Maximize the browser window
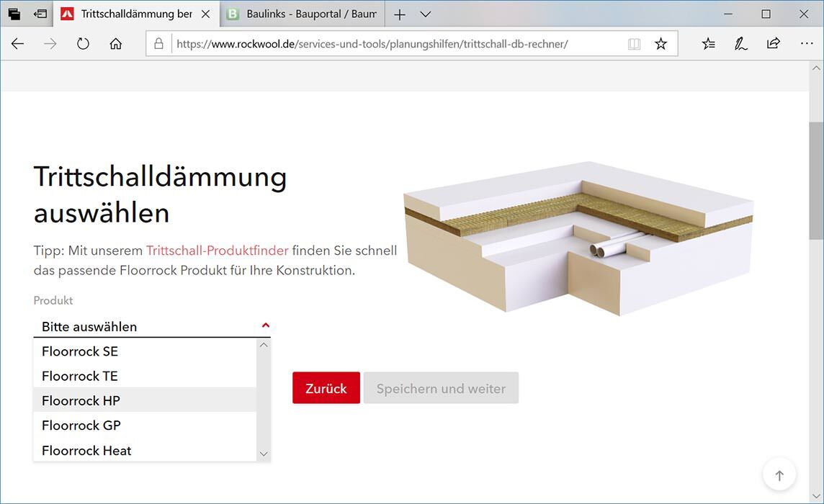This screenshot has height=504, width=824. [766, 14]
